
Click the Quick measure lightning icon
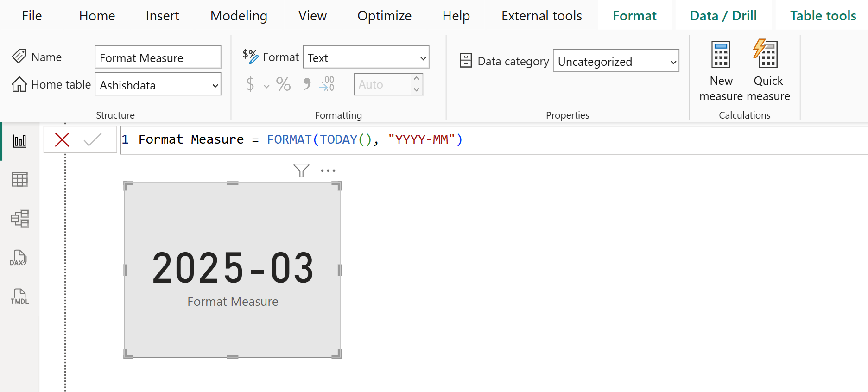pos(767,55)
